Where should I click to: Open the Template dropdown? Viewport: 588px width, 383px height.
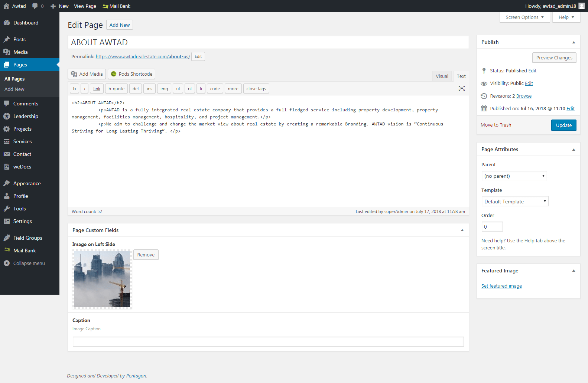point(515,202)
